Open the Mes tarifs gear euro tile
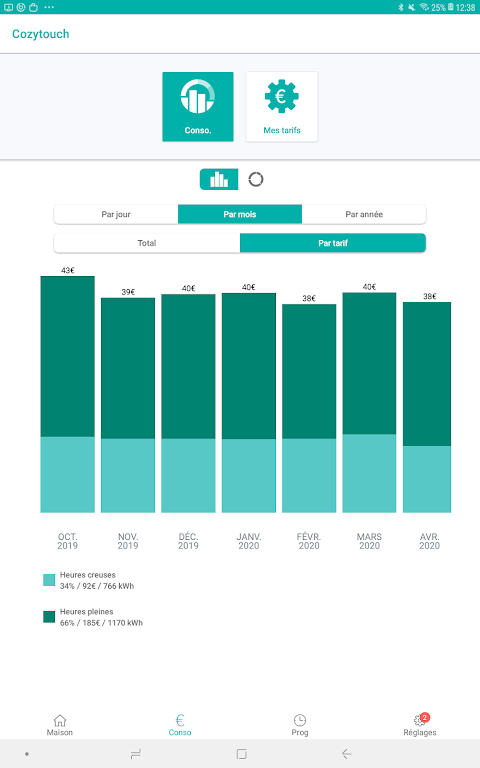 click(x=282, y=107)
